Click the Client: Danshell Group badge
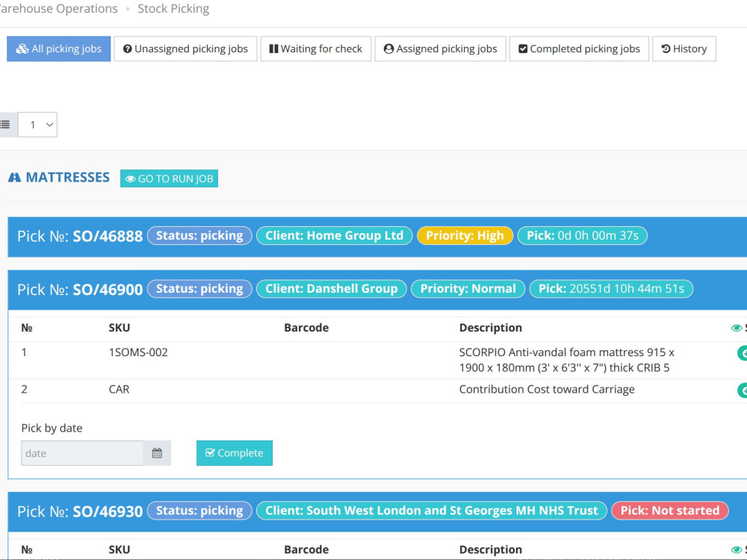This screenshot has height=560, width=747. coord(332,288)
